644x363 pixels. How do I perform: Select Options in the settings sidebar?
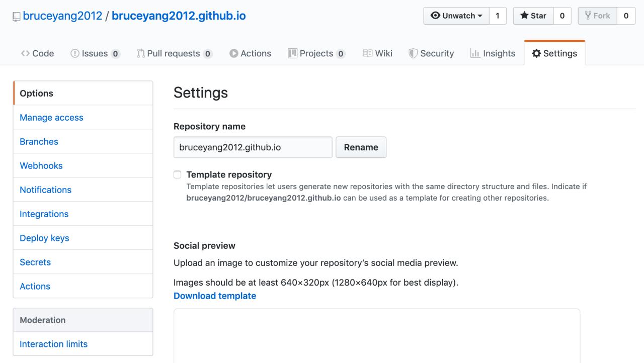tap(83, 93)
